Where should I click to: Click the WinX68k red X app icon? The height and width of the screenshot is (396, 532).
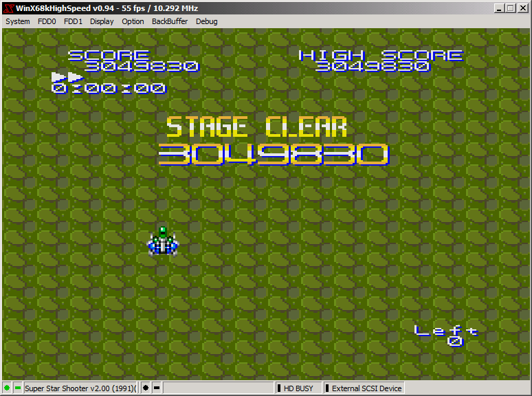pyautogui.click(x=8, y=8)
